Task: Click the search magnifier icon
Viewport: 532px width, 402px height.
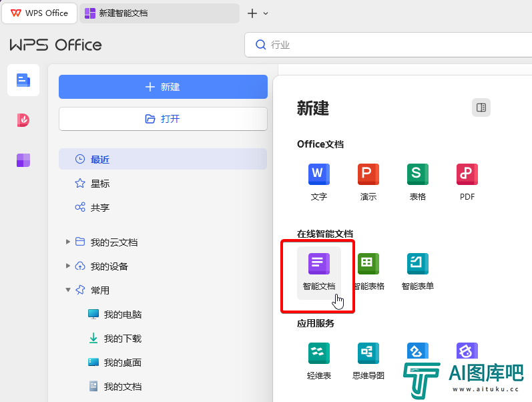Action: tap(260, 45)
